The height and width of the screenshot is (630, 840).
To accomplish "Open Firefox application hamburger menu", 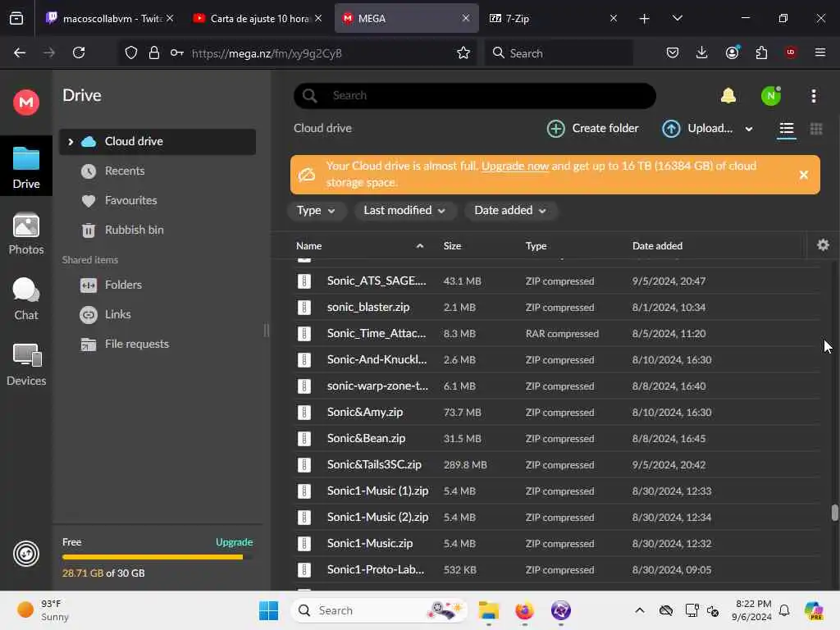I will tap(820, 52).
